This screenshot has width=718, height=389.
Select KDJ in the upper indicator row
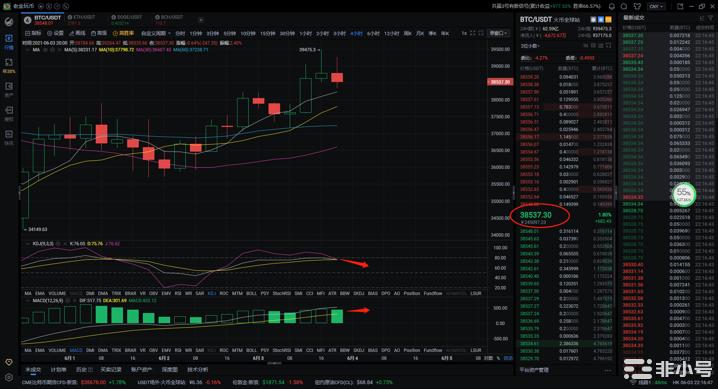[212, 293]
